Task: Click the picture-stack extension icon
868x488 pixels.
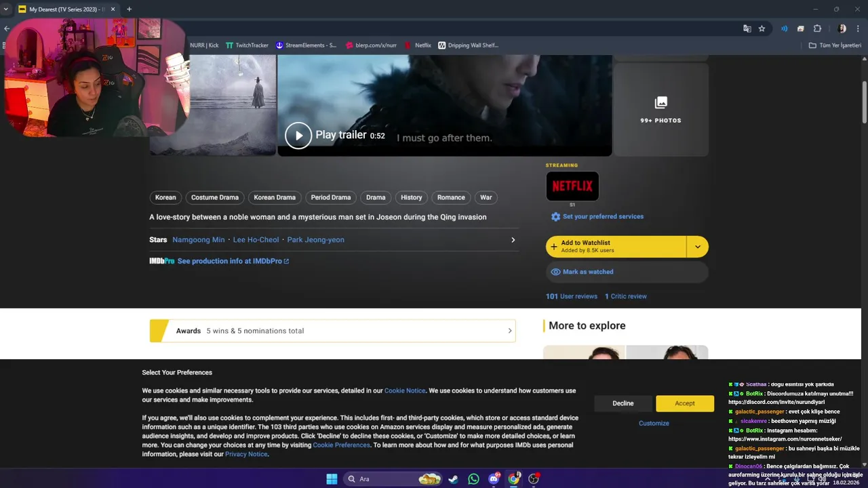Action: tap(800, 28)
